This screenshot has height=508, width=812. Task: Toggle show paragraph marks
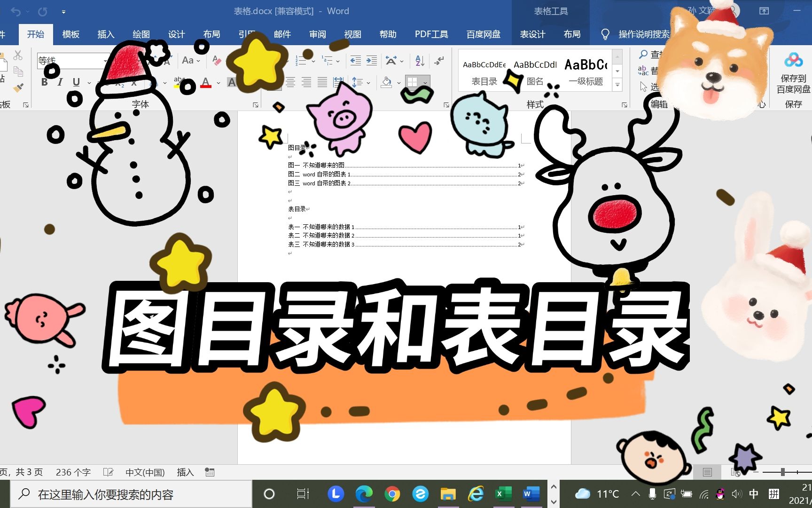click(x=440, y=60)
